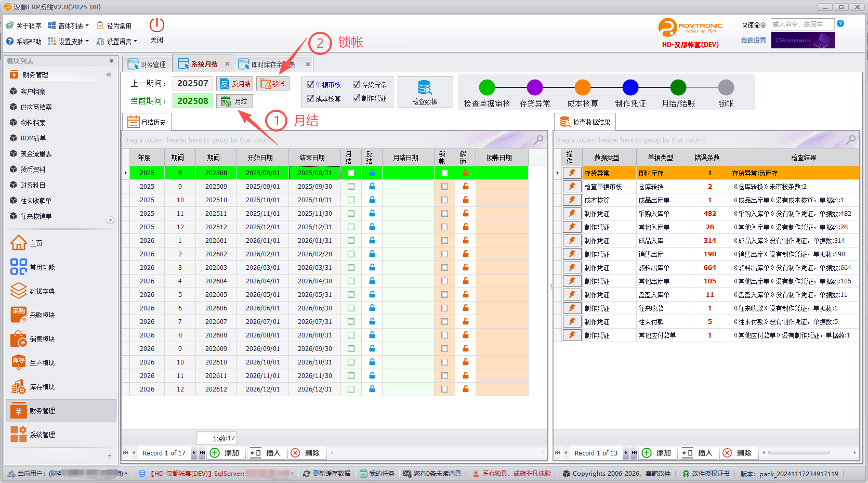Open the 我的设置 link

pos(753,41)
